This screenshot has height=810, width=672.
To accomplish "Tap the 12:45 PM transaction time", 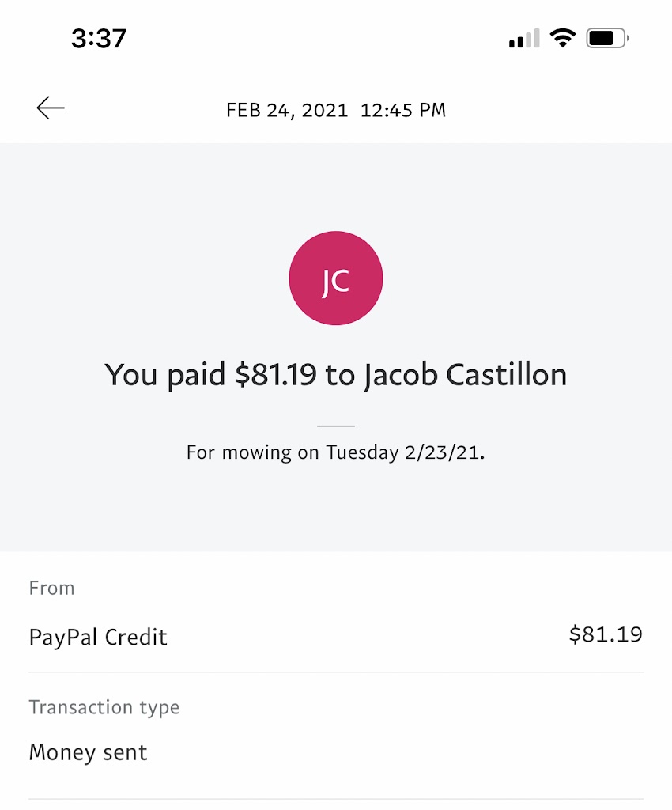I will [x=403, y=110].
